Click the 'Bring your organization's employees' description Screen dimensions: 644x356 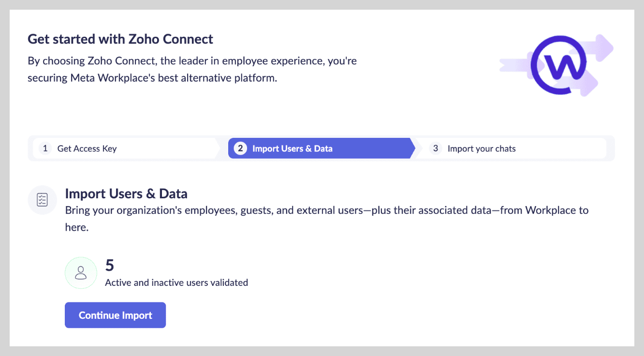click(x=326, y=210)
